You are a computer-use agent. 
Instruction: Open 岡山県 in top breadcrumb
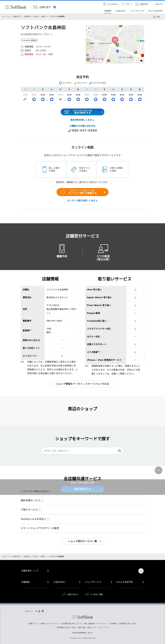pos(35,16)
